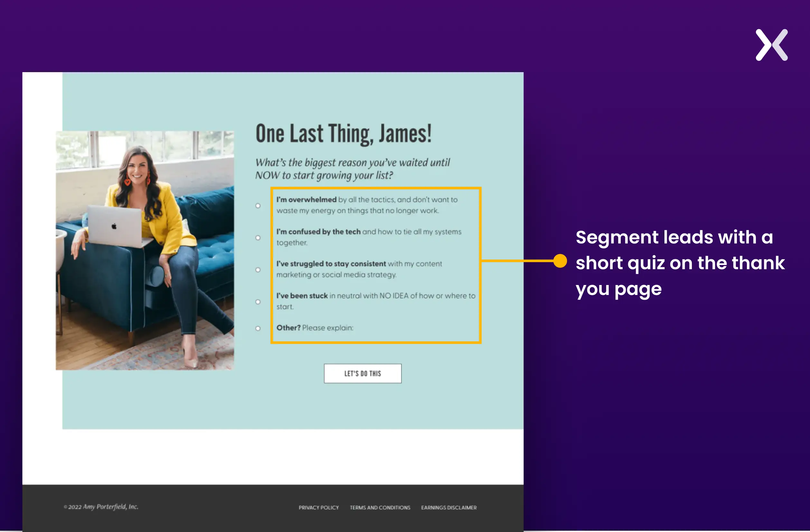Viewport: 810px width, 532px height.
Task: Select 'Other? Please explain' radio button
Action: (259, 327)
